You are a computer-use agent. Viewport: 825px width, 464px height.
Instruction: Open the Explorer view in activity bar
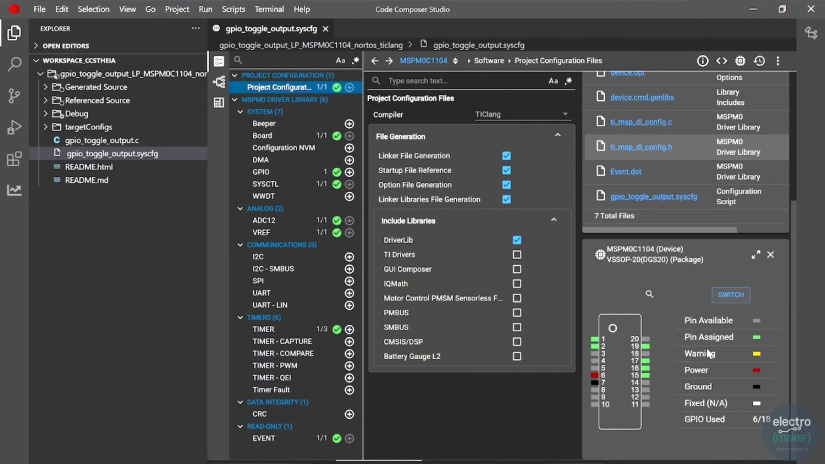[x=14, y=33]
